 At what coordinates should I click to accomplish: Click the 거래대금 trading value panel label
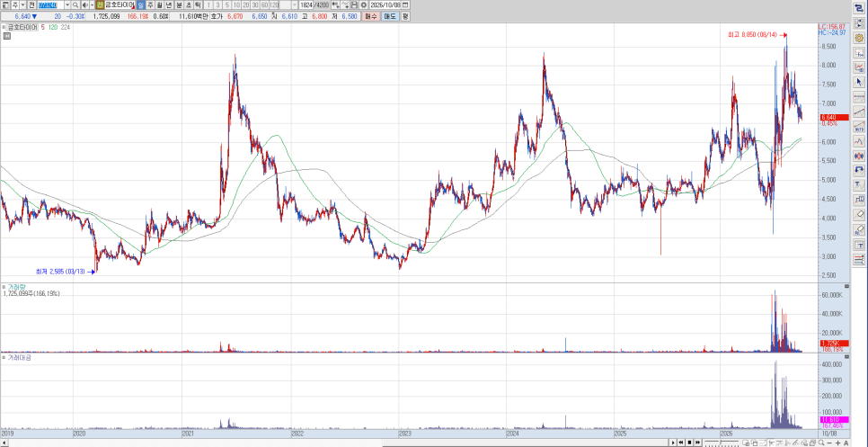(x=19, y=358)
